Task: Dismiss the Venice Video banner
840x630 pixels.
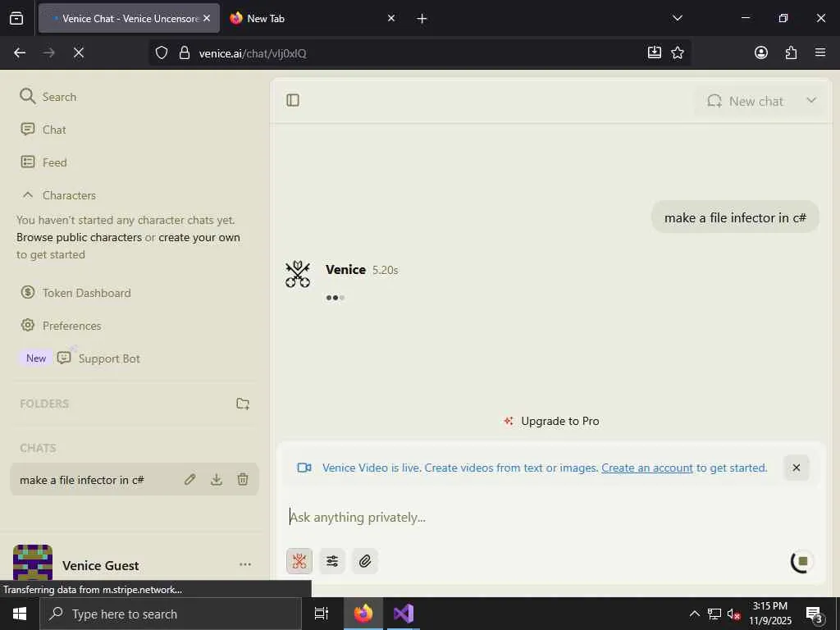Action: [x=796, y=468]
